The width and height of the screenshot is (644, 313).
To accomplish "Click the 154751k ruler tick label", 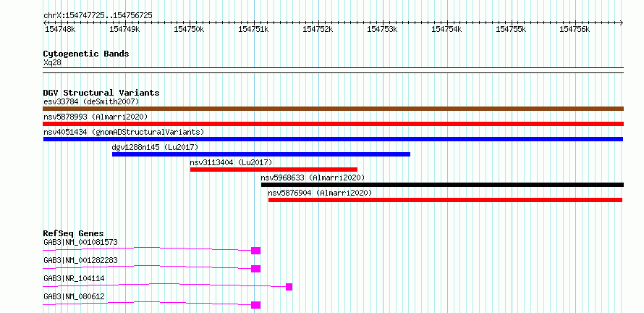I will tap(253, 29).
